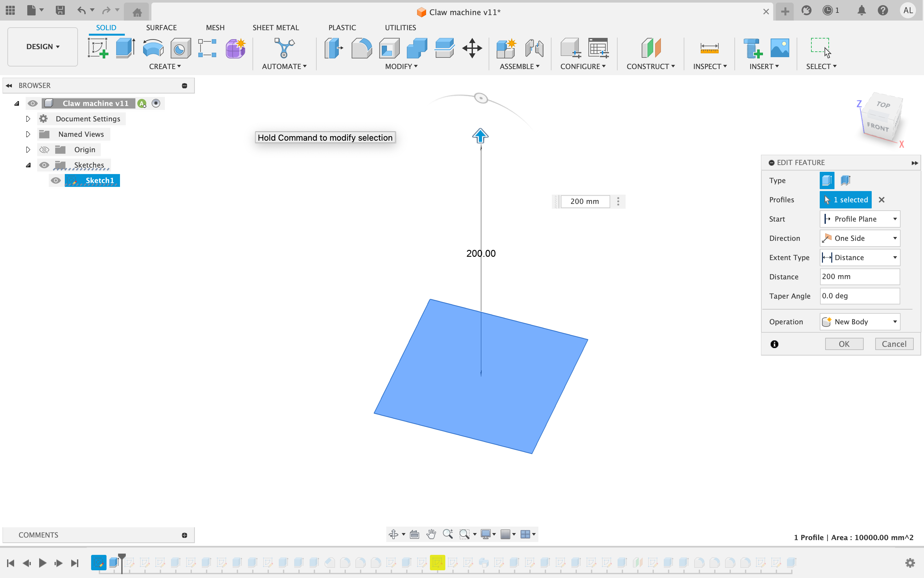The image size is (924, 578).
Task: Clear the profile selection with X
Action: pyautogui.click(x=881, y=200)
